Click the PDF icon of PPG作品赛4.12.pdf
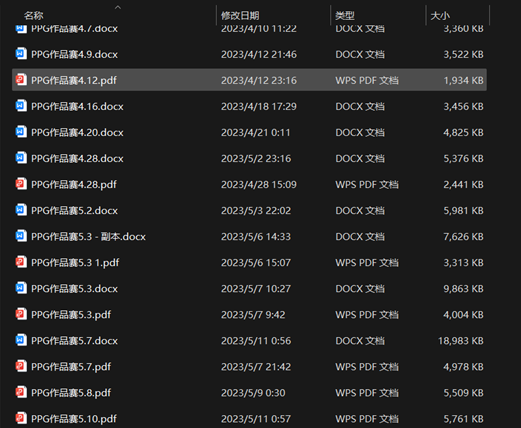 point(21,80)
